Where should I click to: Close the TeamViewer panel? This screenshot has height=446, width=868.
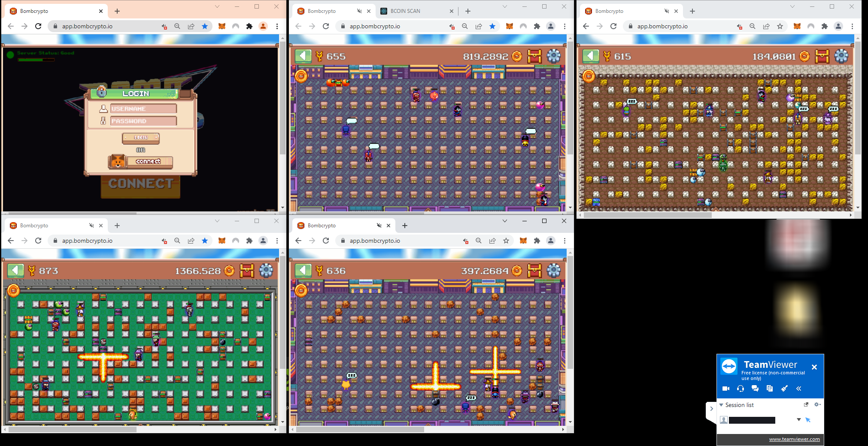[x=814, y=367]
